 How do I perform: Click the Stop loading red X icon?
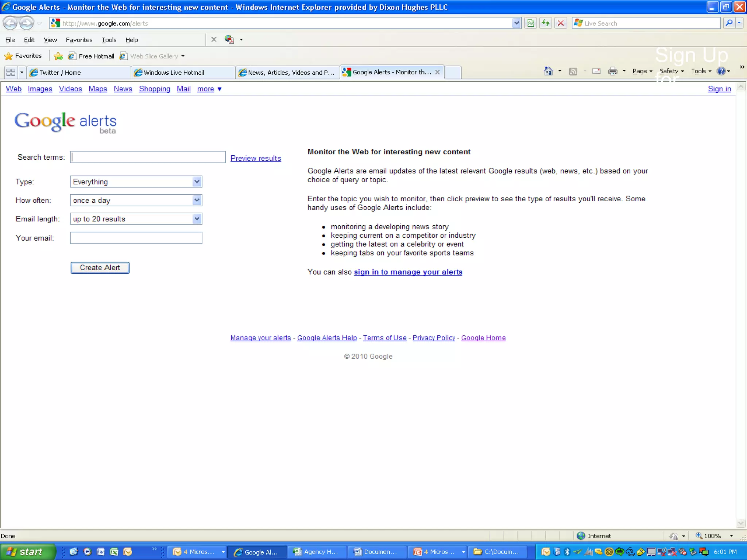(561, 23)
